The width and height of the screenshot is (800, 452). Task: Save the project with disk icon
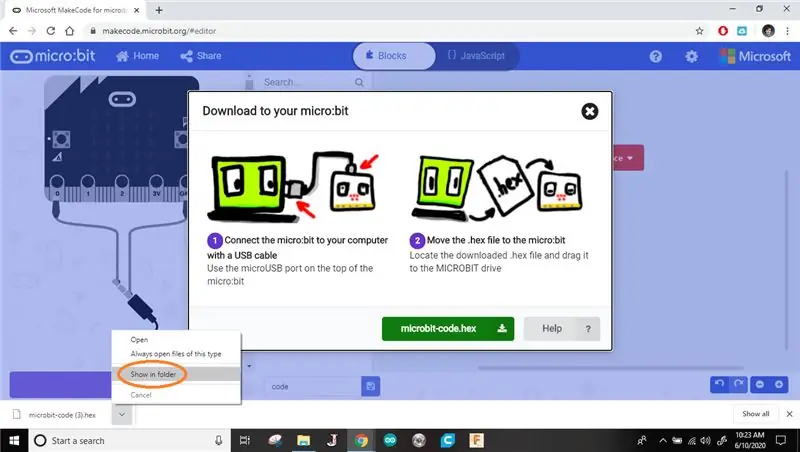pos(370,387)
